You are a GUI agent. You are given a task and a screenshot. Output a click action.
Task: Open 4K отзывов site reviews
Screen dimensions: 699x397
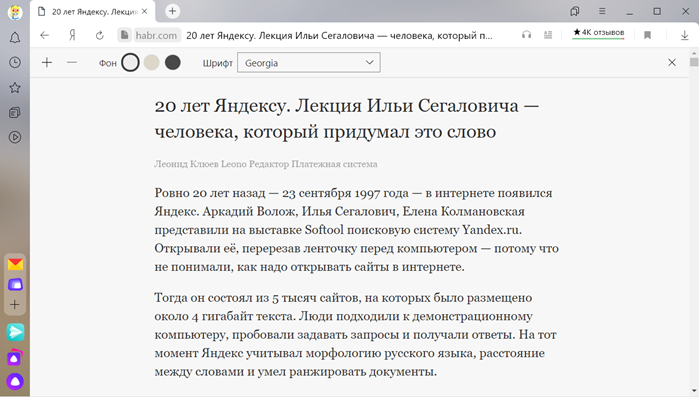(x=598, y=33)
